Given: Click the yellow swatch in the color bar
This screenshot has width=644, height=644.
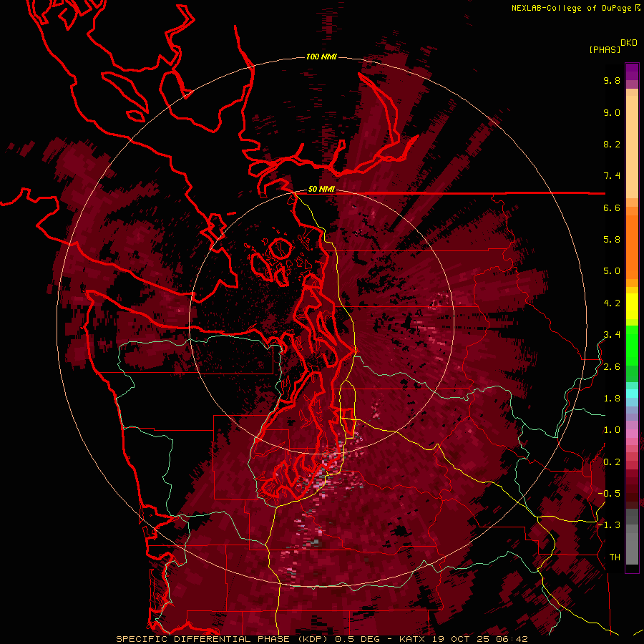Looking at the screenshot, I should (x=632, y=306).
